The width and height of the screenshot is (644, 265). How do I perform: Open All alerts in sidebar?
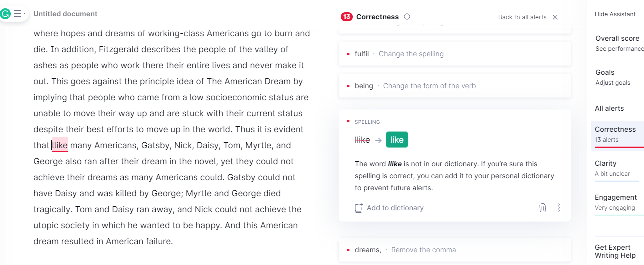click(x=609, y=108)
